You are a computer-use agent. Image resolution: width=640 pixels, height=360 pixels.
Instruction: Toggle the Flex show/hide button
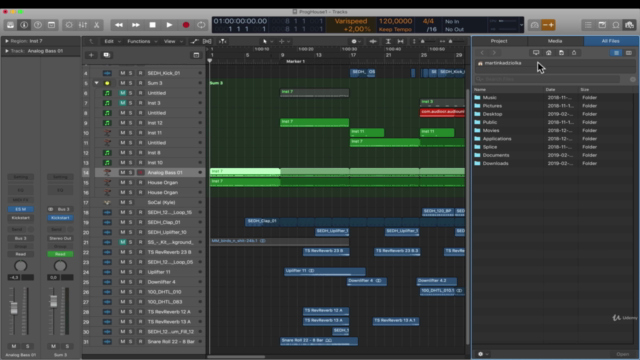coord(207,41)
